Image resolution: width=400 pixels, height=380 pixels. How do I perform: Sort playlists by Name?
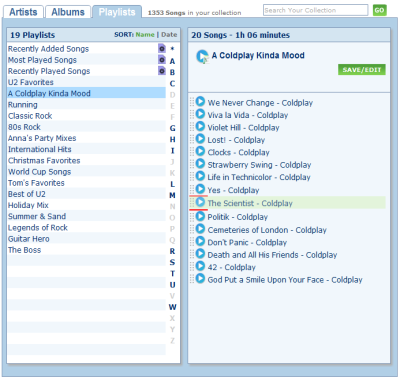pos(145,35)
